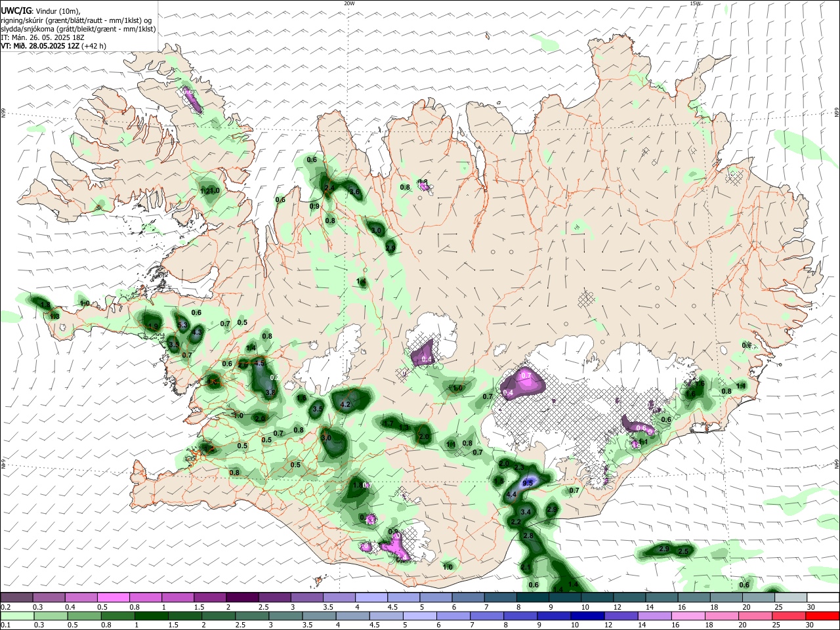The height and width of the screenshot is (630, 840).
Task: Click the '2.8' precipitation value in the south
Action: click(x=528, y=536)
